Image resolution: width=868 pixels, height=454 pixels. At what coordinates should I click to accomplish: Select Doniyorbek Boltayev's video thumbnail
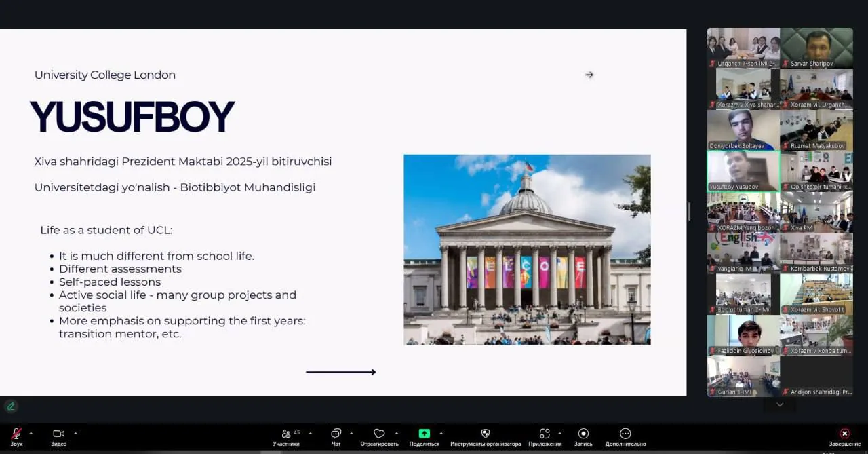point(743,130)
